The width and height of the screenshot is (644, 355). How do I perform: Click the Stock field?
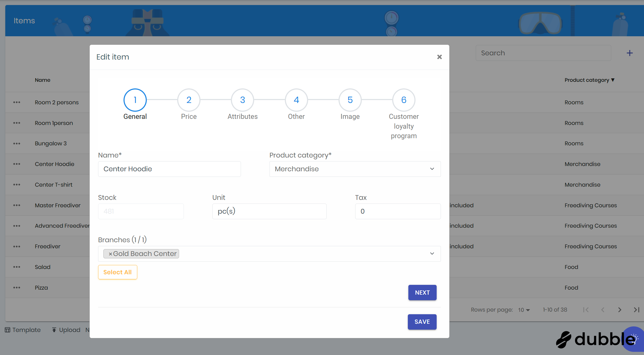pyautogui.click(x=141, y=211)
